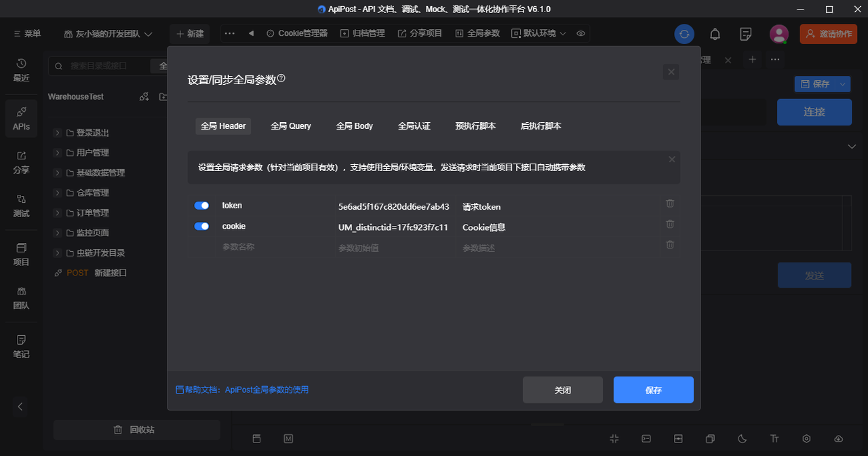Toggle dark mode with the moon icon
This screenshot has width=868, height=456.
click(741, 439)
